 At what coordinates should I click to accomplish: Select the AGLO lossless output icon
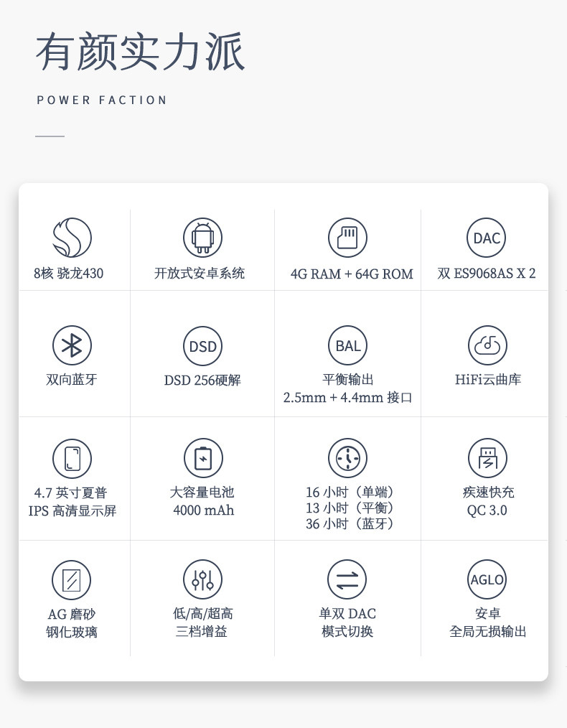coord(487,579)
